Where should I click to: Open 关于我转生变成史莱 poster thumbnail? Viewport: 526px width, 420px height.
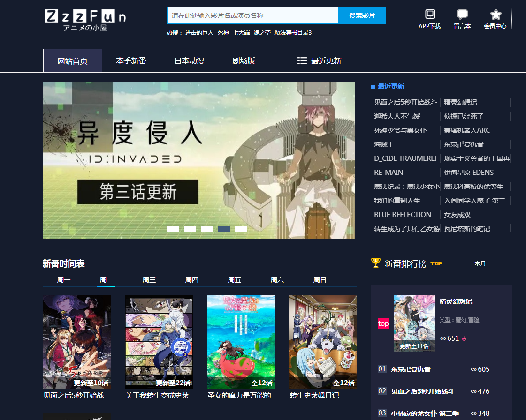tap(159, 342)
